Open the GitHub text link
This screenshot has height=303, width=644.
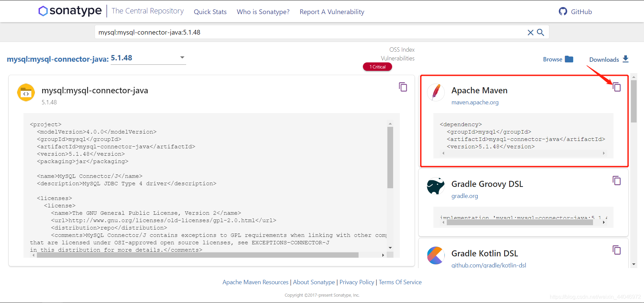(581, 12)
